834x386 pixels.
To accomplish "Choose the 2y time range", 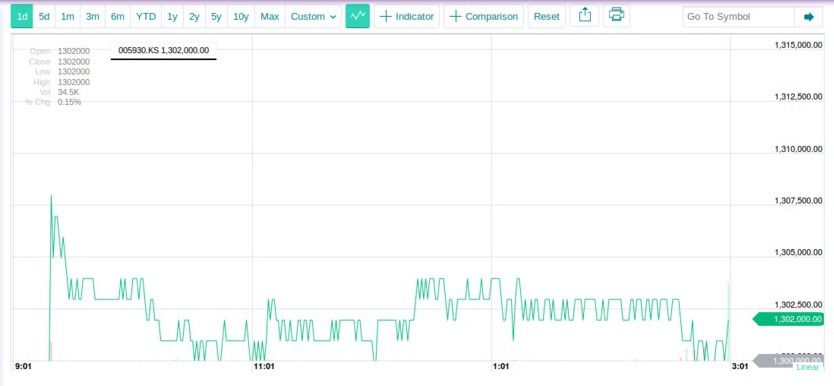I will click(194, 16).
